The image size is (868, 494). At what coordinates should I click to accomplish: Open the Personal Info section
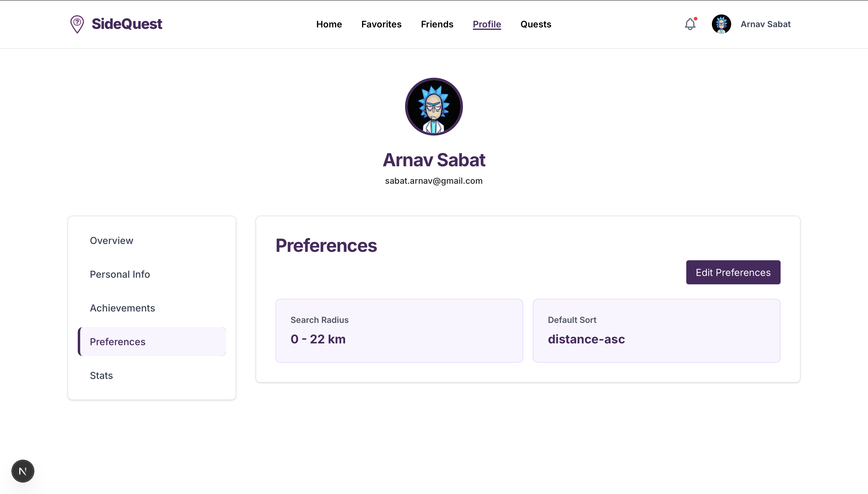click(120, 274)
